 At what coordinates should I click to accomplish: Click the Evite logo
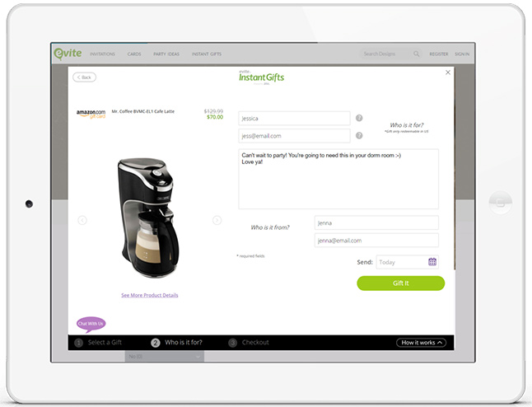point(68,54)
